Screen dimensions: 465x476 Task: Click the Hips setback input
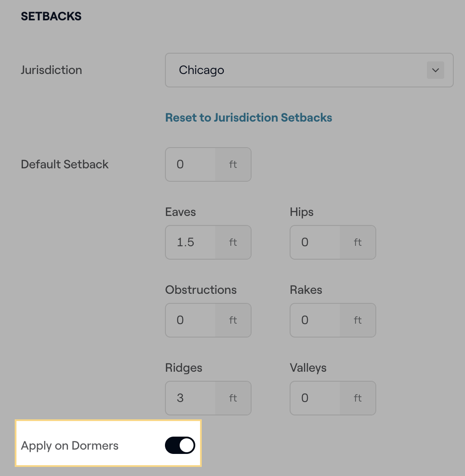point(315,242)
